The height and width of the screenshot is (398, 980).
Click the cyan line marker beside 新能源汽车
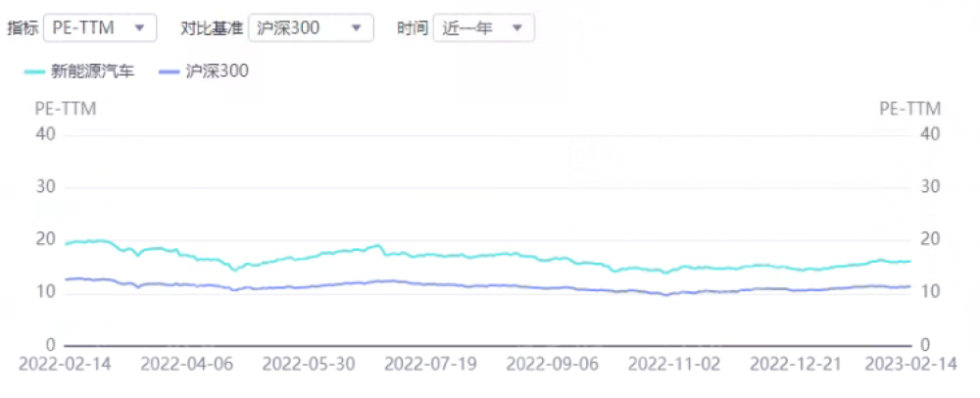click(x=34, y=71)
